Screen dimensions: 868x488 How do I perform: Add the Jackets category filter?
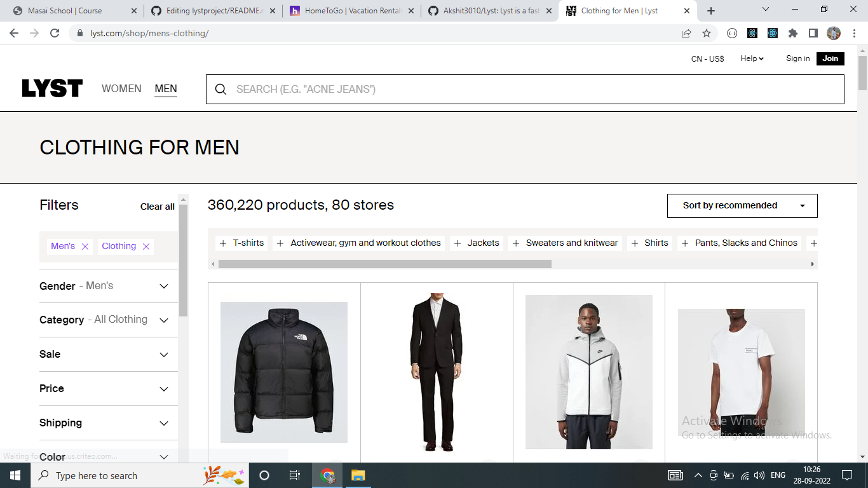click(x=477, y=243)
